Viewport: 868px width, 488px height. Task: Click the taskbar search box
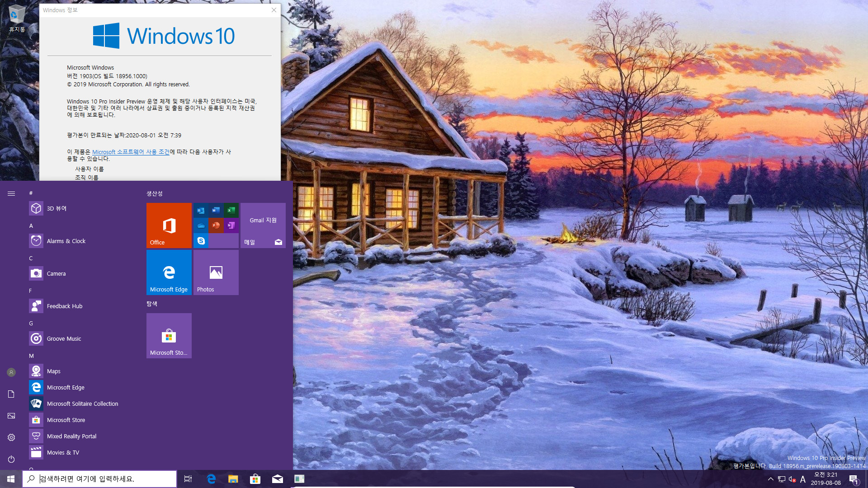(99, 479)
